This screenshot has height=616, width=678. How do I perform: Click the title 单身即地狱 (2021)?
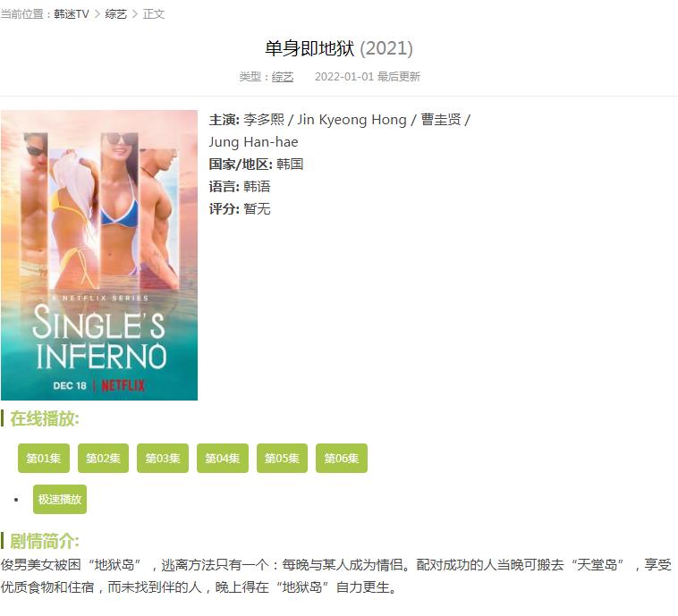[x=339, y=48]
